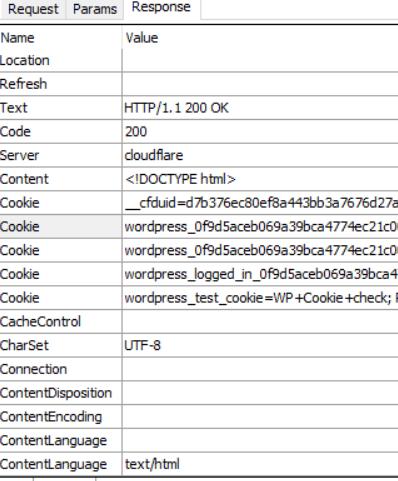The width and height of the screenshot is (398, 481).
Task: Click the cloudflare server value
Action: click(154, 155)
